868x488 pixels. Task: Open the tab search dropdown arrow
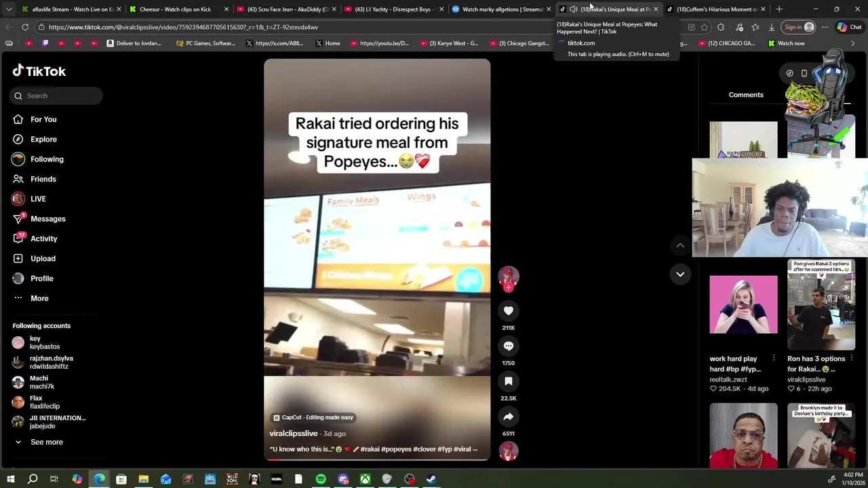[x=9, y=9]
